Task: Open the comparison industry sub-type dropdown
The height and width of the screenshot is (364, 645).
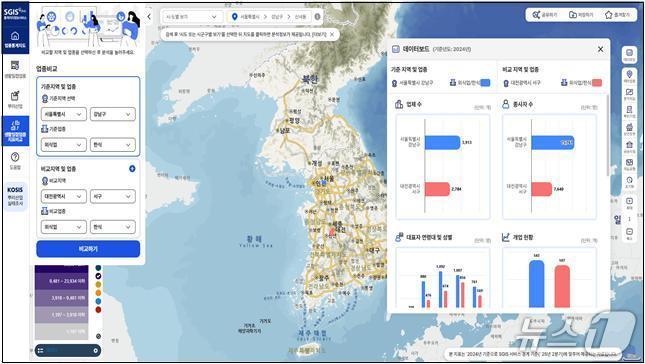Action: coord(112,227)
